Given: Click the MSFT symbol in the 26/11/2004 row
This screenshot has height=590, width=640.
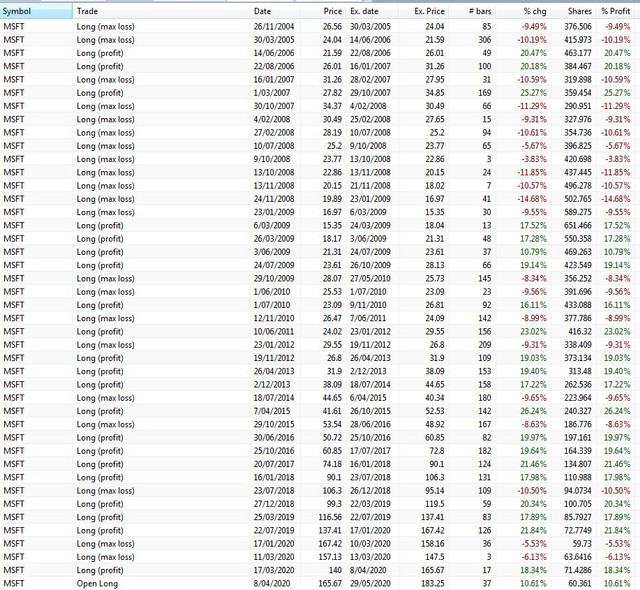Looking at the screenshot, I should click(14, 27).
